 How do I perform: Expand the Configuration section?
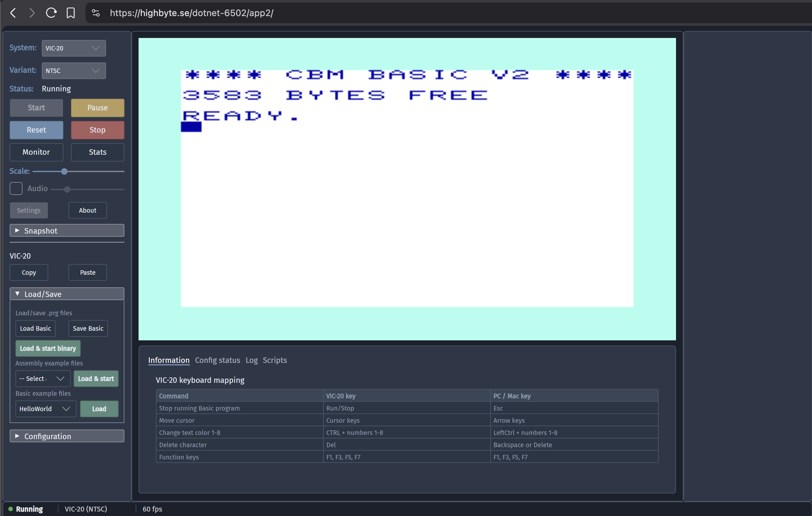[67, 436]
